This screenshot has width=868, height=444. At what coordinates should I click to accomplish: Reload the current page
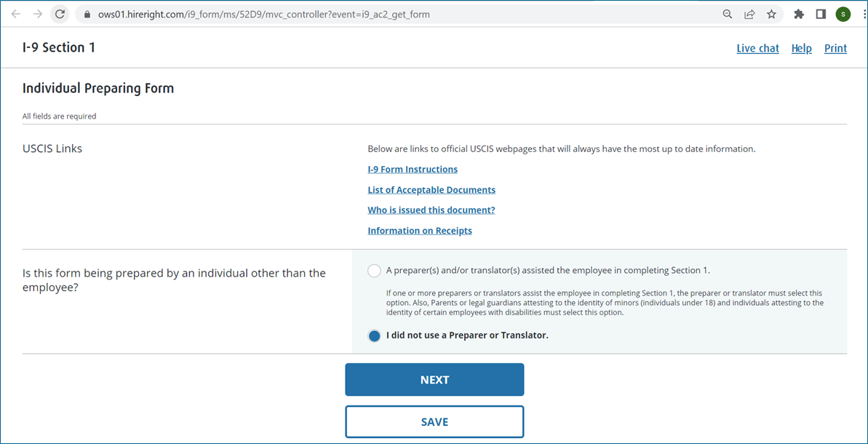coord(60,14)
